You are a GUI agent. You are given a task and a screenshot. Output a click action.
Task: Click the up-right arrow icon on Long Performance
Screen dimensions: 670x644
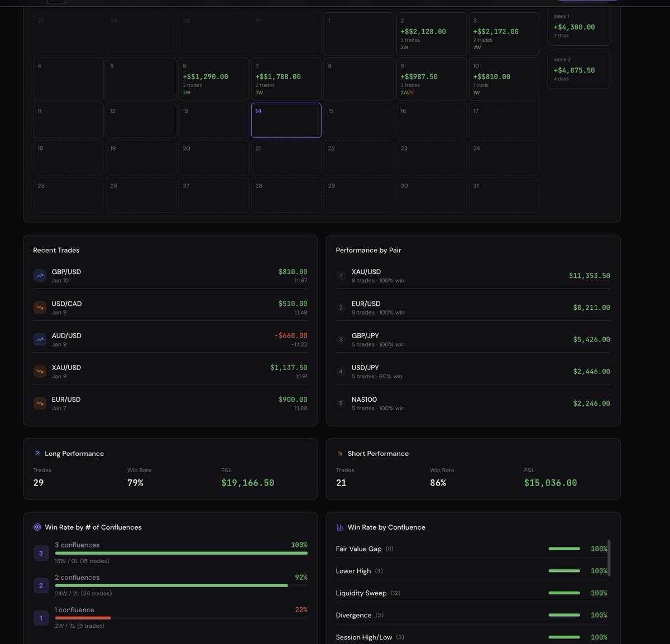(x=37, y=453)
